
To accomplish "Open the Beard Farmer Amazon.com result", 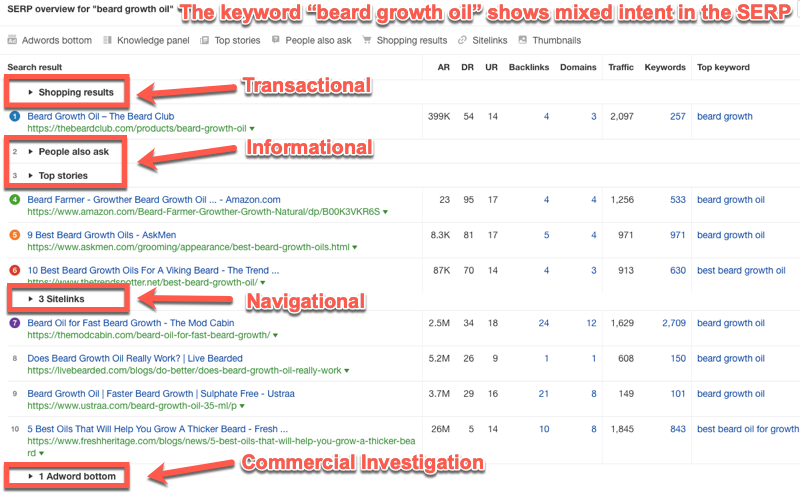I will click(x=154, y=200).
